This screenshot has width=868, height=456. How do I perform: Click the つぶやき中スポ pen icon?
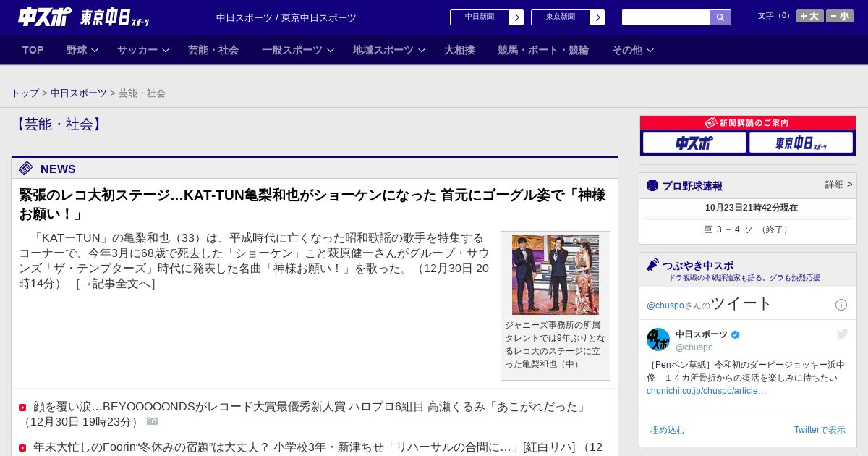pyautogui.click(x=653, y=265)
